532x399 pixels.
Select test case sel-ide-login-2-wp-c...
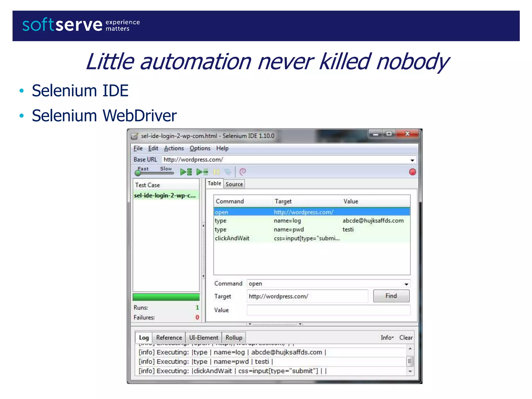point(166,195)
